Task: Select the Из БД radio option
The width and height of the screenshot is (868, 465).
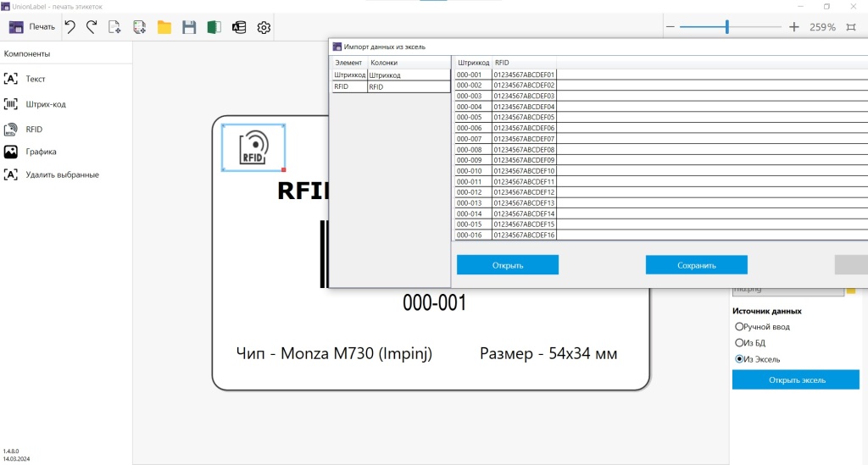Action: 739,343
